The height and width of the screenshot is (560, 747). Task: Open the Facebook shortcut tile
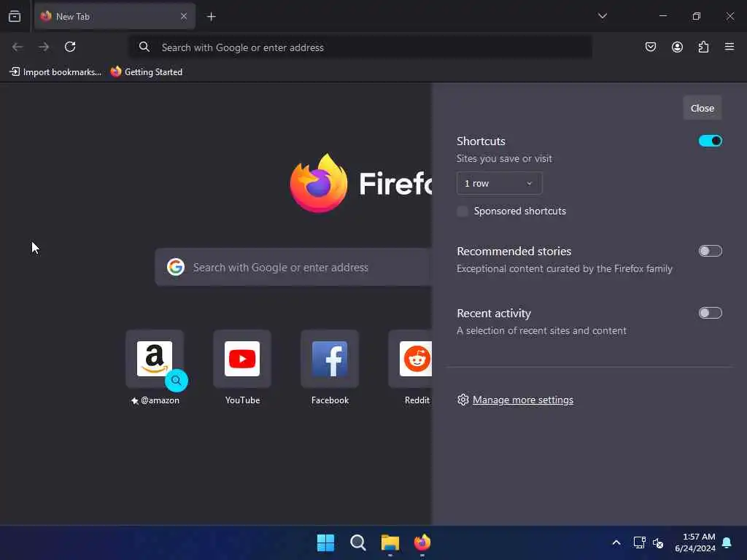330,359
